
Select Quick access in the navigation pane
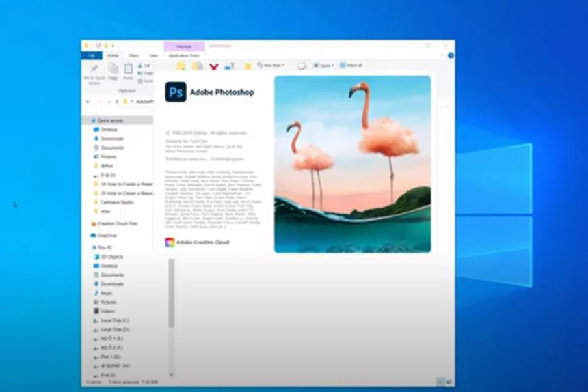(x=118, y=120)
